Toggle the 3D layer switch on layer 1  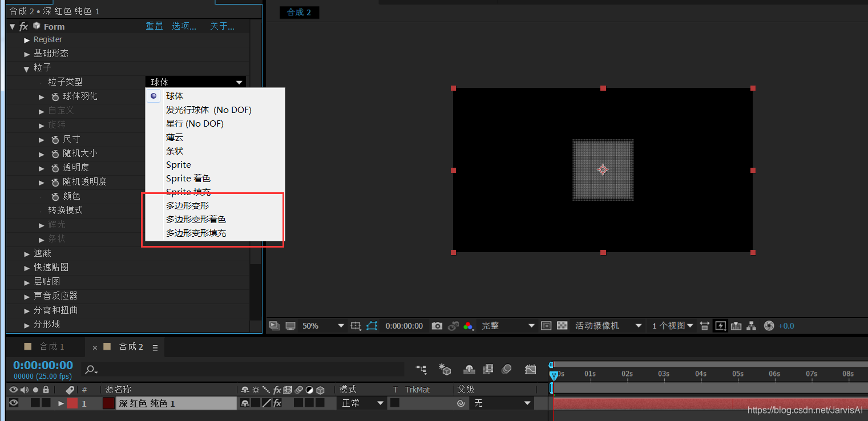320,403
